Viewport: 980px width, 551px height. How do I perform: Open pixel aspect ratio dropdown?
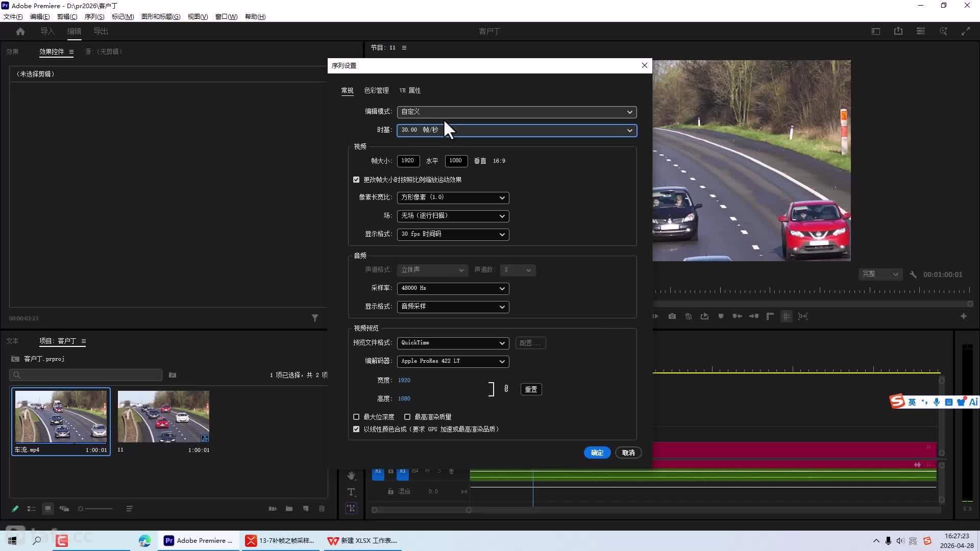coord(453,197)
